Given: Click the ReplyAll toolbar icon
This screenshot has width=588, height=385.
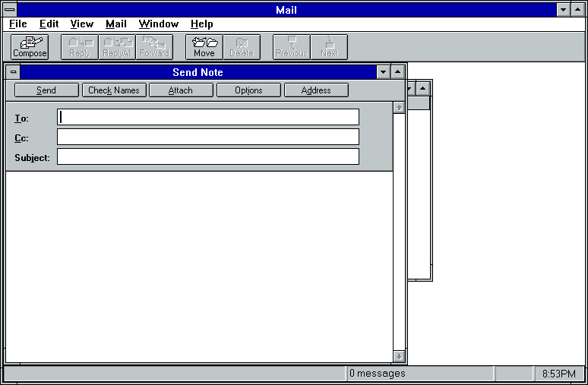Looking at the screenshot, I should point(117,47).
